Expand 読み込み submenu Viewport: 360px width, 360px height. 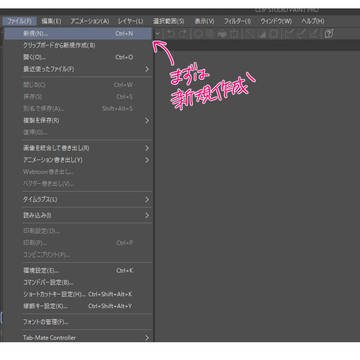coord(78,215)
